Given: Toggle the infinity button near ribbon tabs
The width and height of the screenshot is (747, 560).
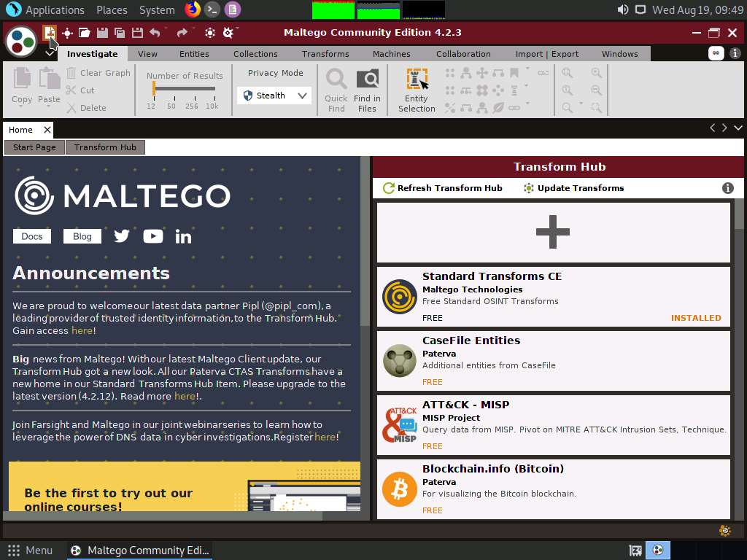Looking at the screenshot, I should 716,52.
